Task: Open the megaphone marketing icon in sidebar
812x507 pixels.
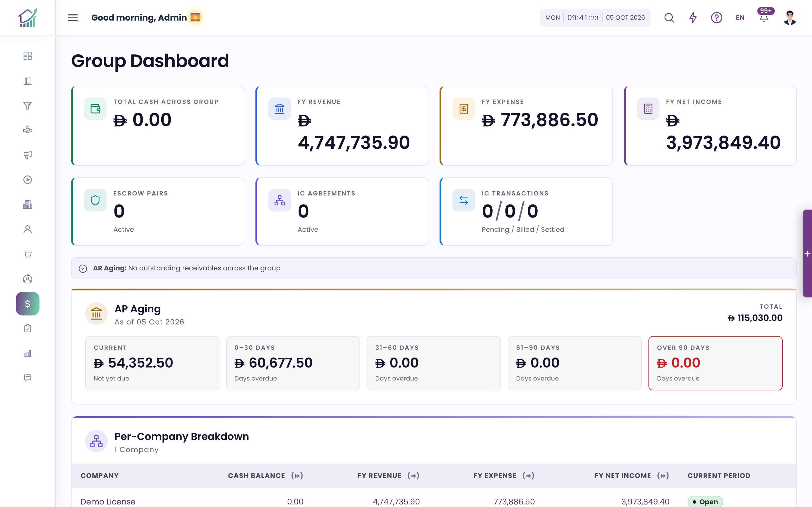Action: tap(28, 155)
